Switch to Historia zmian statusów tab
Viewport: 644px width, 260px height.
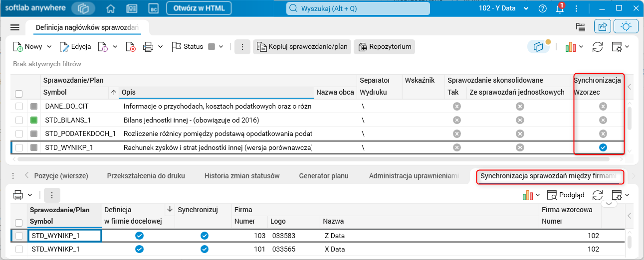[242, 176]
